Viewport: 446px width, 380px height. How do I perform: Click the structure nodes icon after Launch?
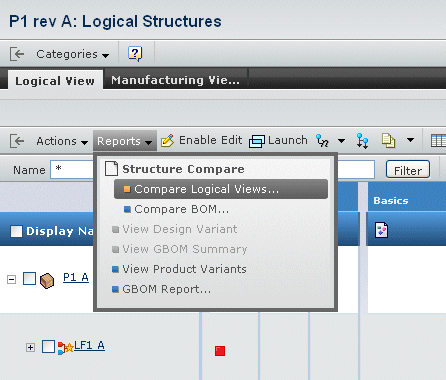pos(322,141)
